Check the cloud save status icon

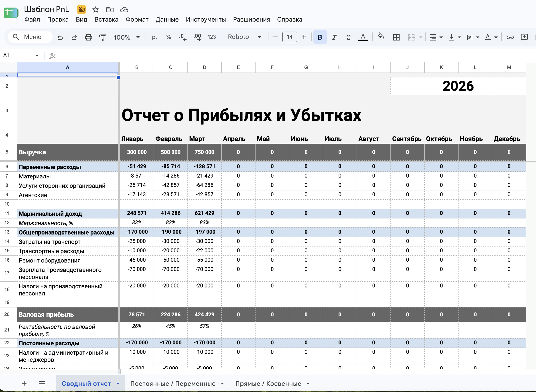(x=124, y=10)
